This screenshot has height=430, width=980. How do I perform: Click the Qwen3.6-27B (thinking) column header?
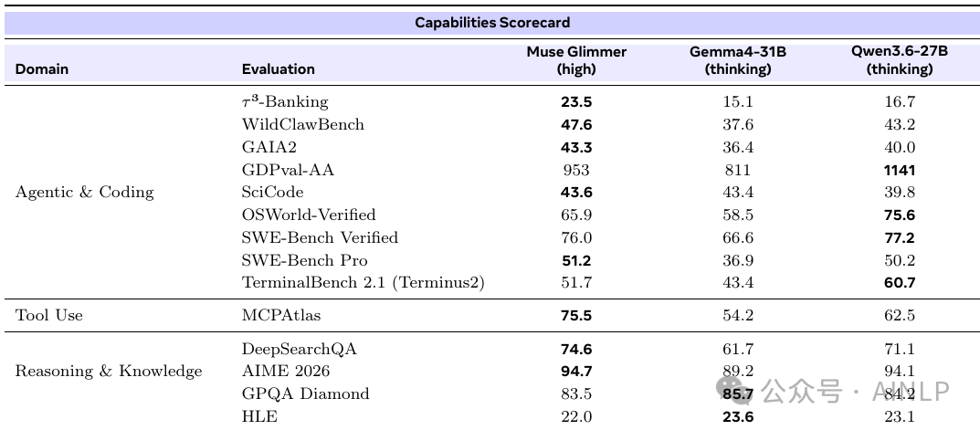click(x=900, y=60)
